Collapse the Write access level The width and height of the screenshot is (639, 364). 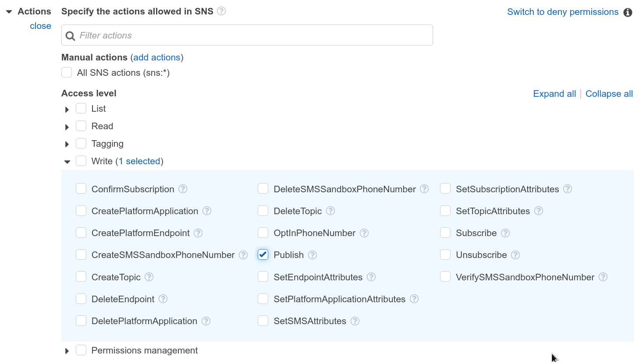(x=67, y=162)
